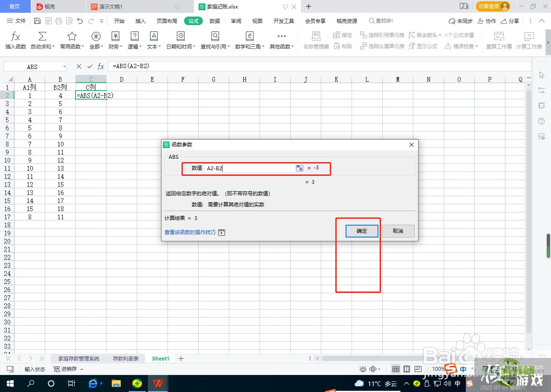Collapse the ribbon with the chevron
Image resolution: width=551 pixels, height=392 pixels.
[542, 21]
